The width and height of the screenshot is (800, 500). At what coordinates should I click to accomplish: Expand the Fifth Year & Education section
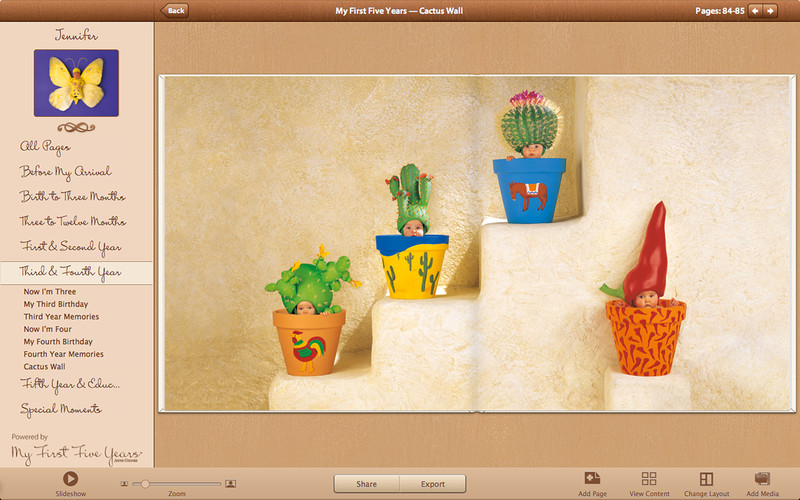[70, 384]
